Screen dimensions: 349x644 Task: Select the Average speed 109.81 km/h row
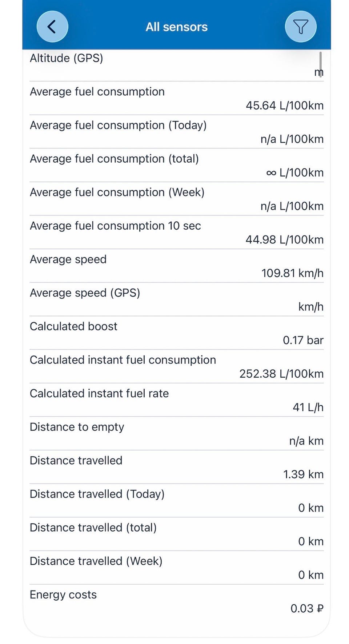pyautogui.click(x=177, y=266)
